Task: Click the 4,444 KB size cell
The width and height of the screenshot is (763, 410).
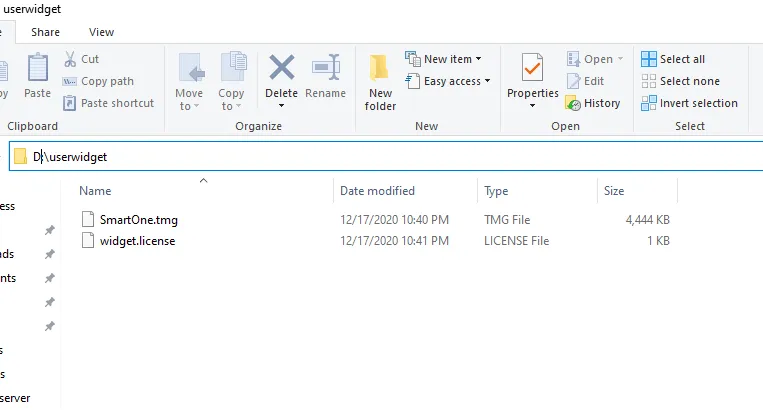Action: coord(647,220)
